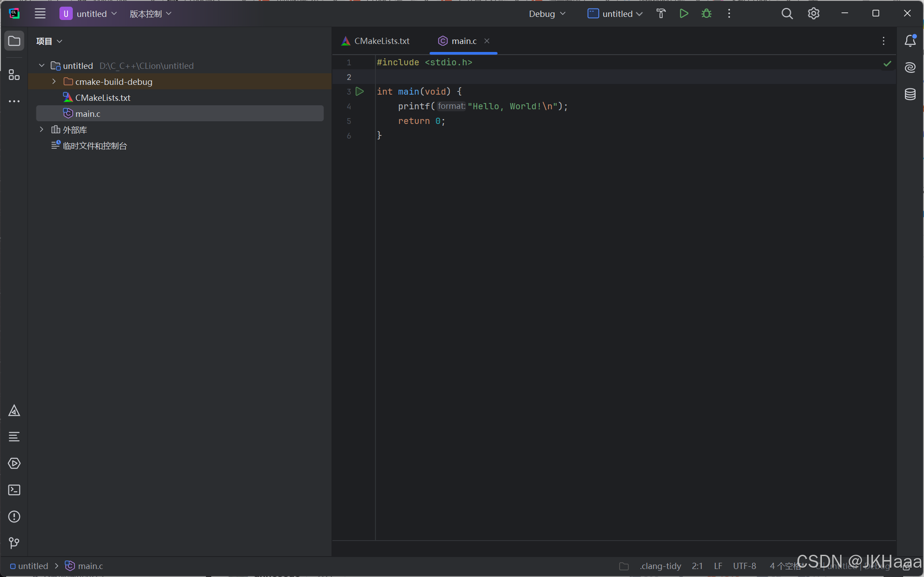Start debugging with the bug icon
Image resolution: width=924 pixels, height=577 pixels.
[x=707, y=14]
